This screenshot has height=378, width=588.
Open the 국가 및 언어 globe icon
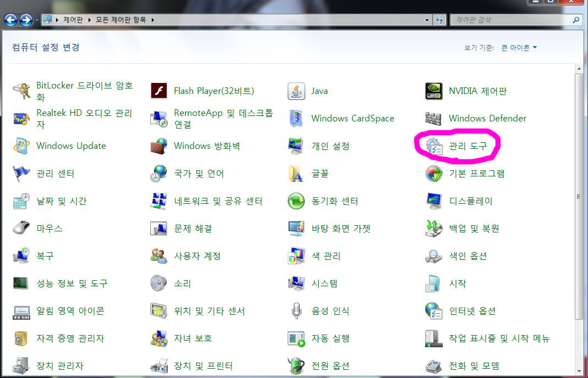point(158,174)
